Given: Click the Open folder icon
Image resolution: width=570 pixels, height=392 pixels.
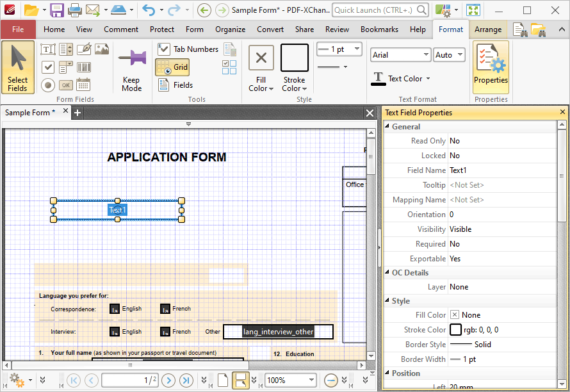Looking at the screenshot, I should (31, 10).
